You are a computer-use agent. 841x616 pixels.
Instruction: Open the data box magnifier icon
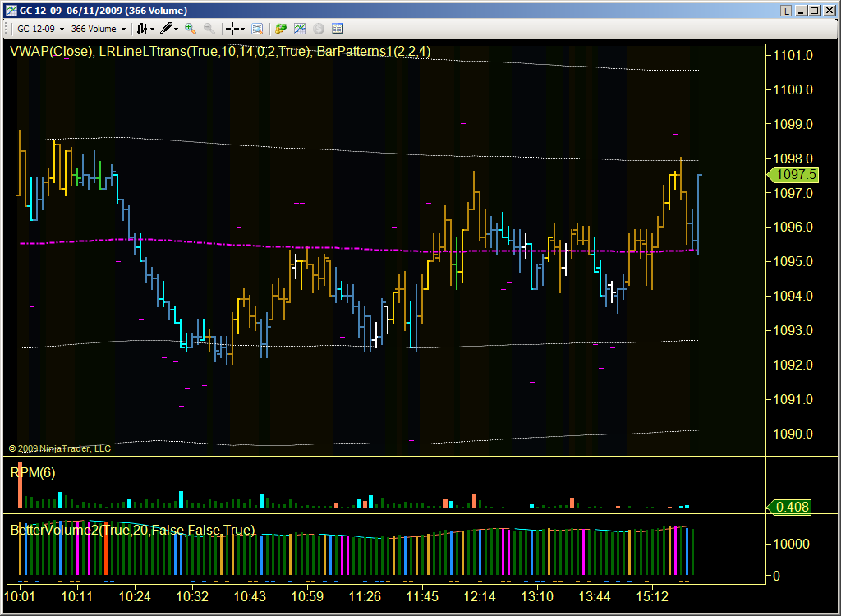(x=257, y=29)
